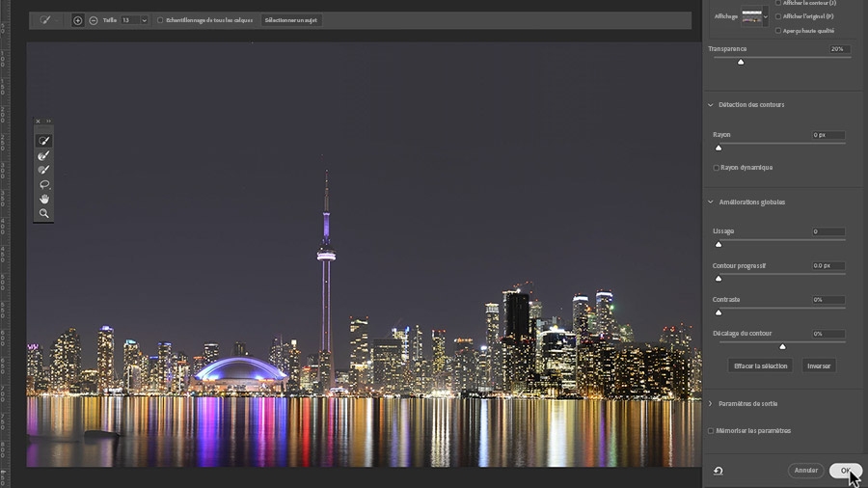This screenshot has width=868, height=488.
Task: Select the Zoom magnifier tool
Action: pyautogui.click(x=43, y=213)
